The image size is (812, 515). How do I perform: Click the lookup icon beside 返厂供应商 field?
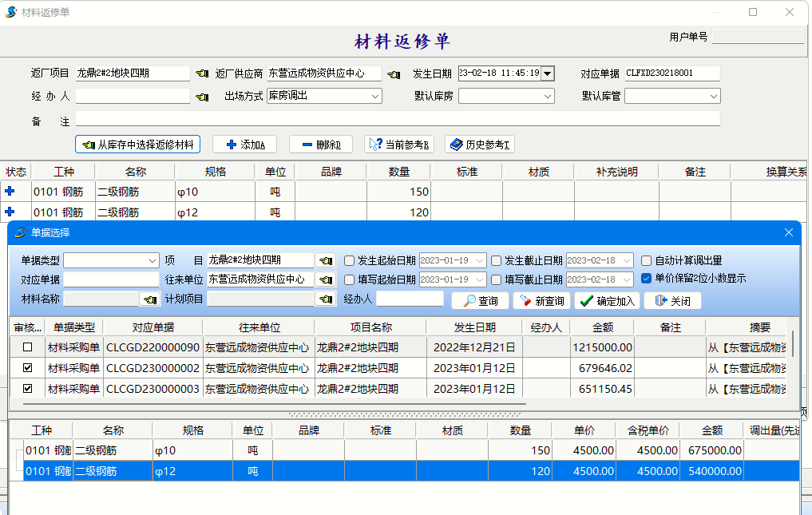(394, 73)
